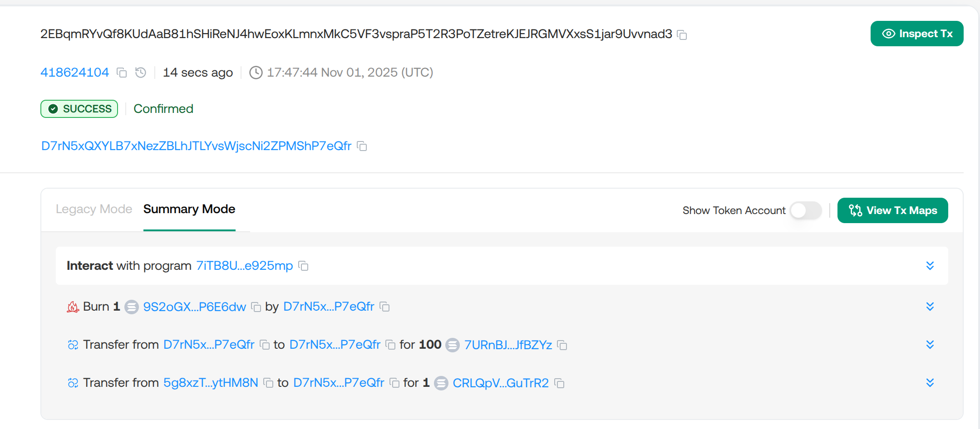
Task: Copy burned token address 9S2oGX...P6E6dw
Action: click(256, 307)
